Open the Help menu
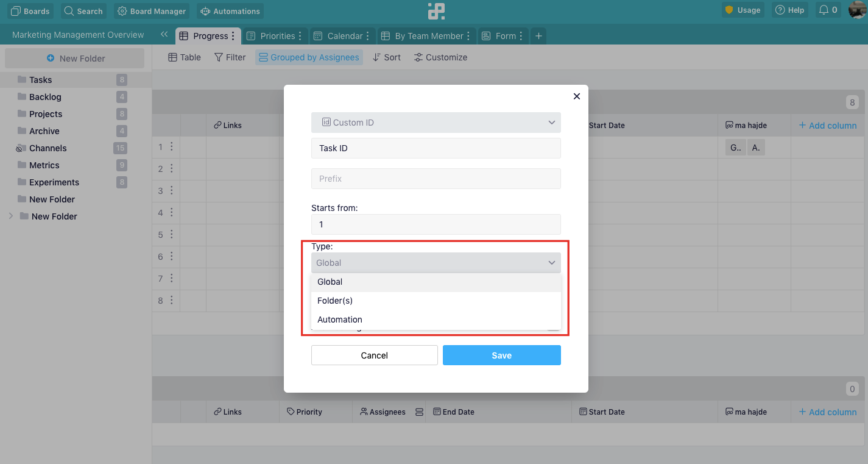The image size is (868, 464). (x=789, y=10)
